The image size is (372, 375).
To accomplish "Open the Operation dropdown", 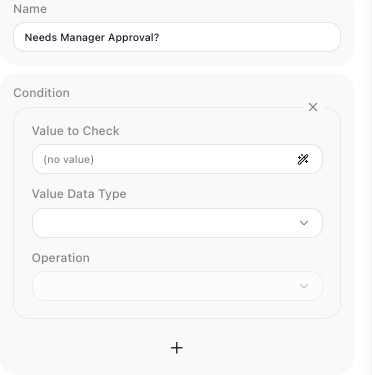I will pyautogui.click(x=177, y=286).
